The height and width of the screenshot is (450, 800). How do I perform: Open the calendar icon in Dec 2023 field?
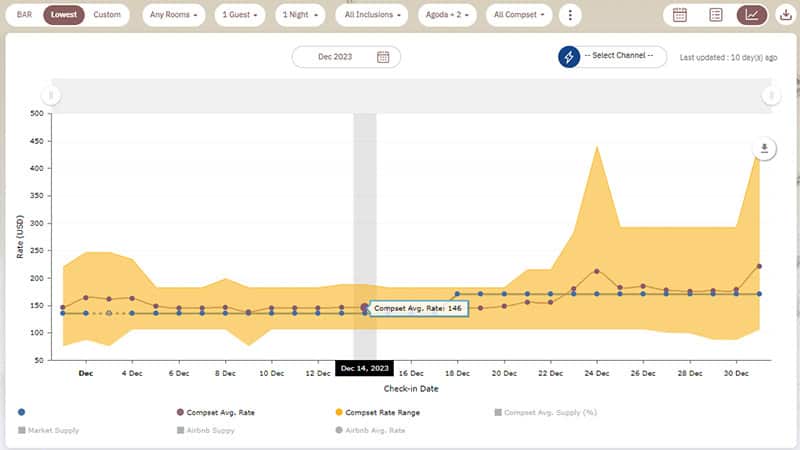383,57
